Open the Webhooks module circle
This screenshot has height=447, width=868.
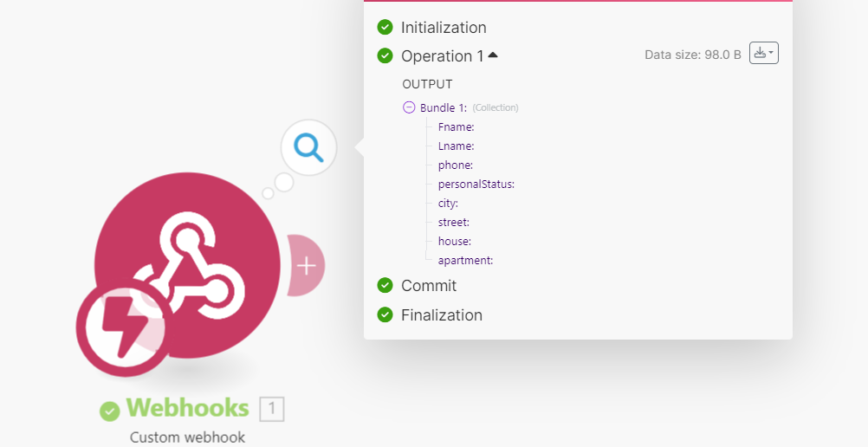click(x=187, y=265)
